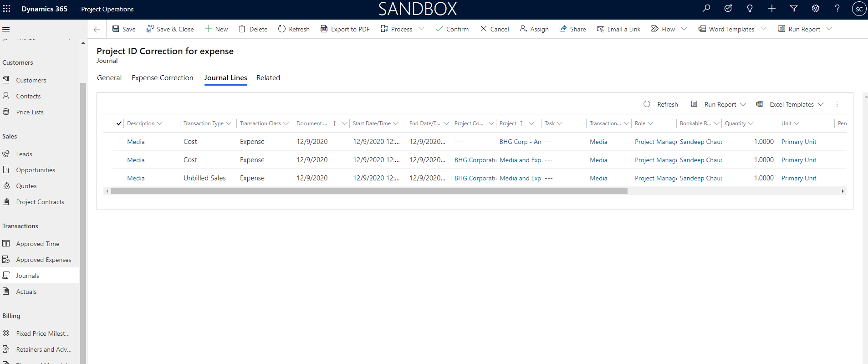Open Approved Expenses in the sidebar
The width and height of the screenshot is (868, 364).
pyautogui.click(x=43, y=260)
